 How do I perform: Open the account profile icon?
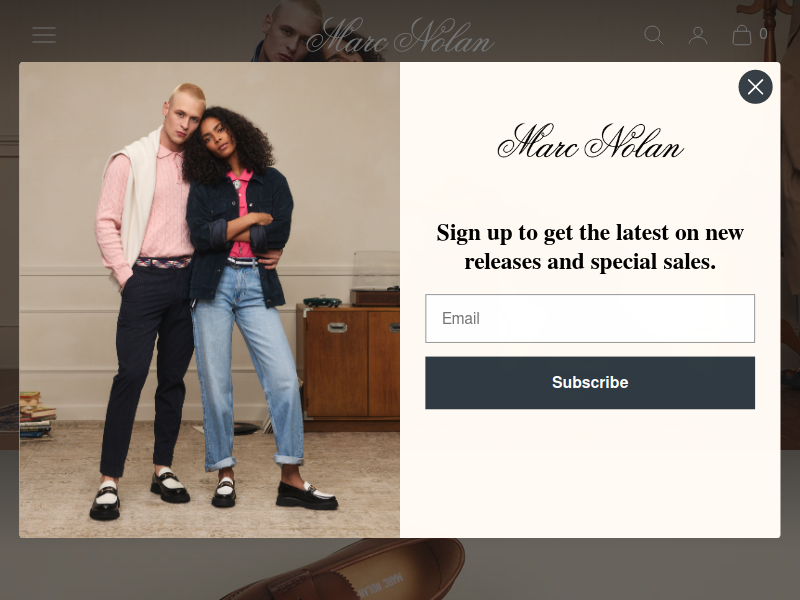[697, 35]
